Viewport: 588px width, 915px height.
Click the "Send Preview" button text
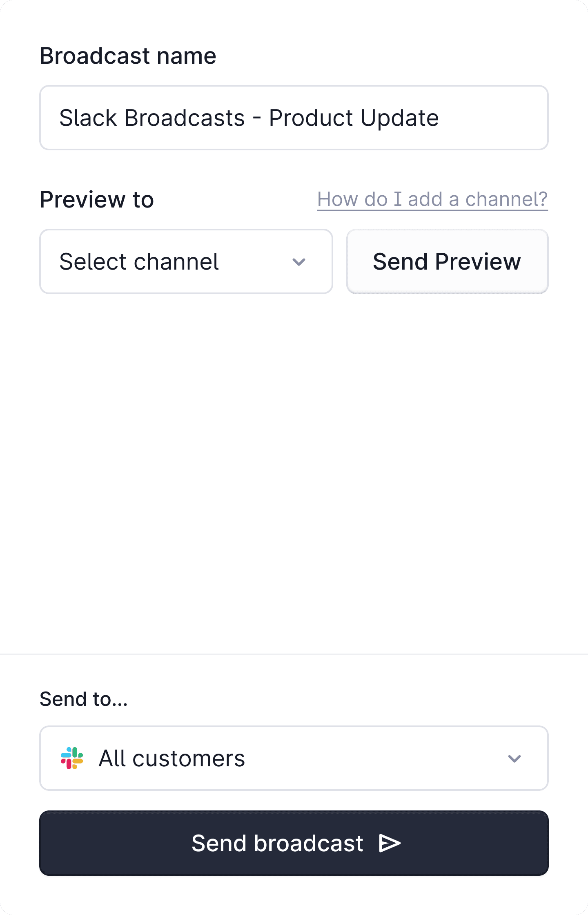tap(447, 261)
